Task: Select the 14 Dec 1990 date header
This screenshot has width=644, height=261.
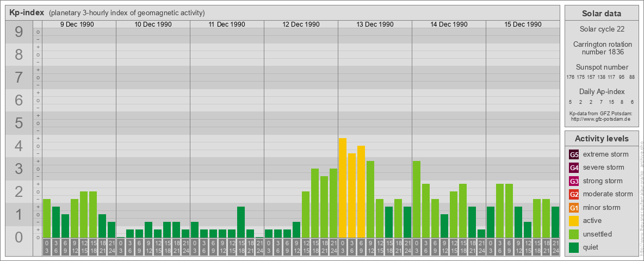Action: pos(449,24)
